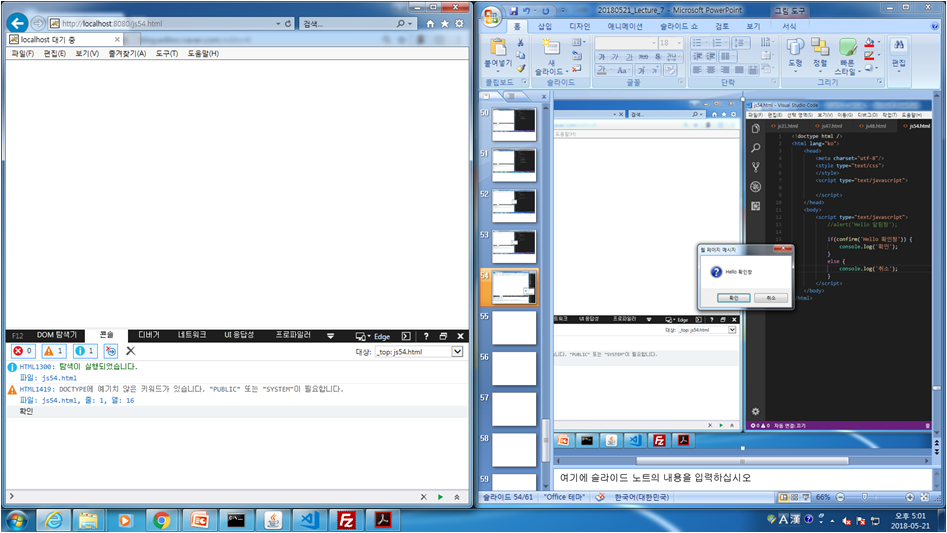The image size is (947, 533).
Task: Toggle warning messages filter in console
Action: [x=54, y=351]
